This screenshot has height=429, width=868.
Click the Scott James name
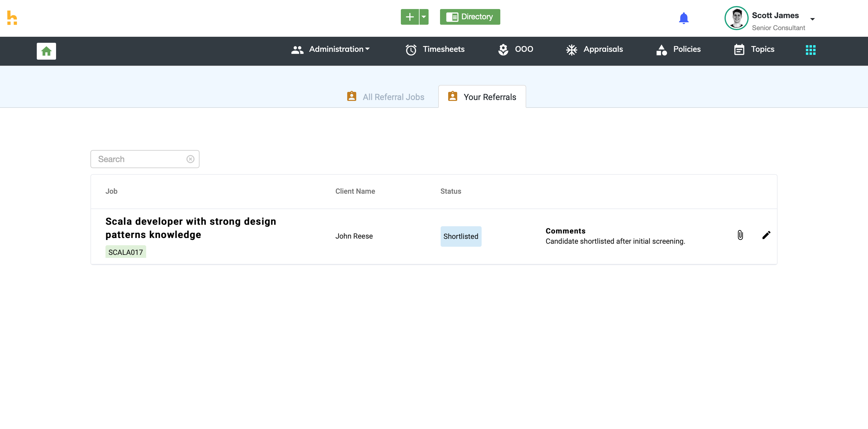click(775, 15)
